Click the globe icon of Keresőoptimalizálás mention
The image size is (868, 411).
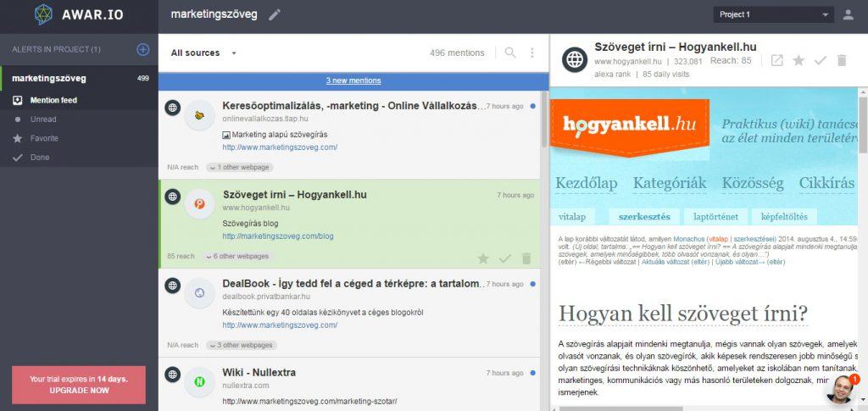coord(173,108)
